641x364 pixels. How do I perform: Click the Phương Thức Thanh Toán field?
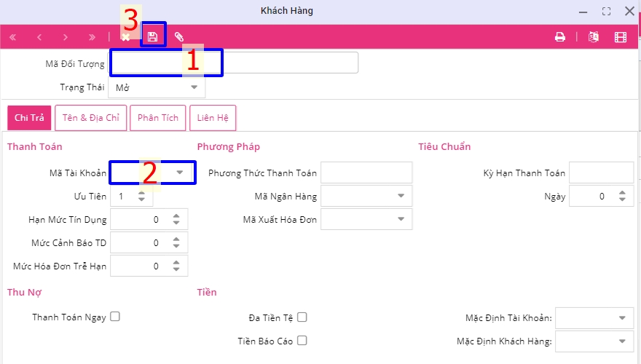tap(366, 173)
